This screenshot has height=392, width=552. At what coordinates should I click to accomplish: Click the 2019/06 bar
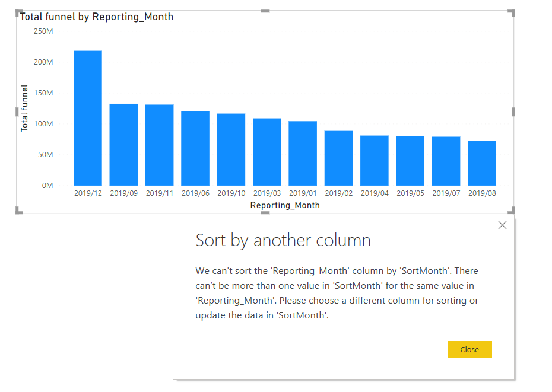click(x=195, y=148)
